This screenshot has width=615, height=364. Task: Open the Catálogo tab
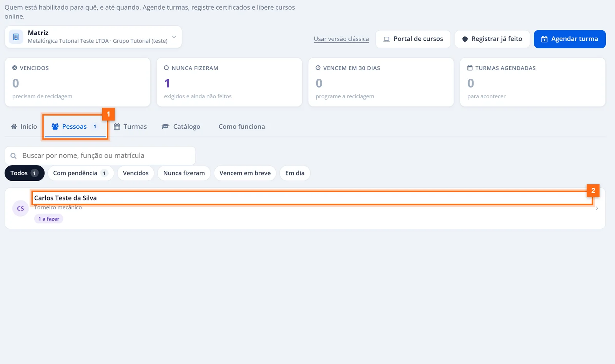181,127
